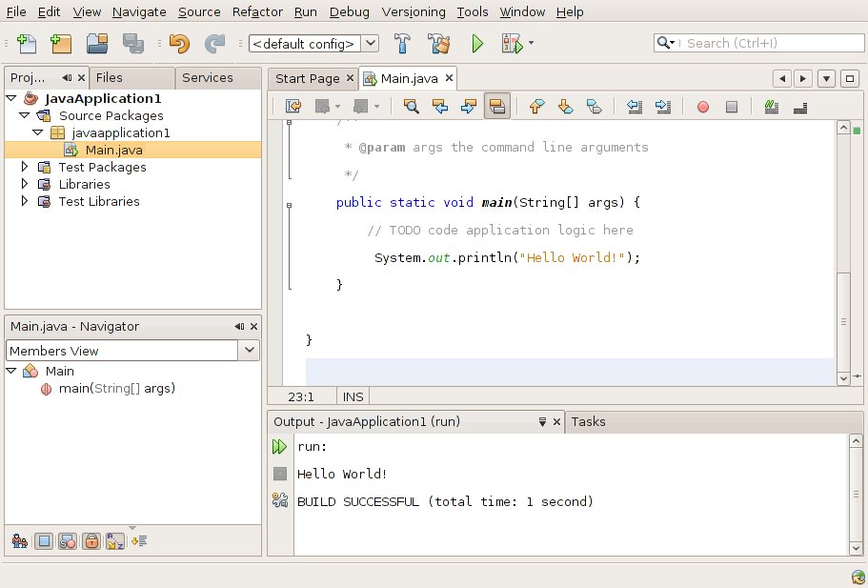Toggle Sort by Name in Navigator
868x588 pixels.
(115, 541)
